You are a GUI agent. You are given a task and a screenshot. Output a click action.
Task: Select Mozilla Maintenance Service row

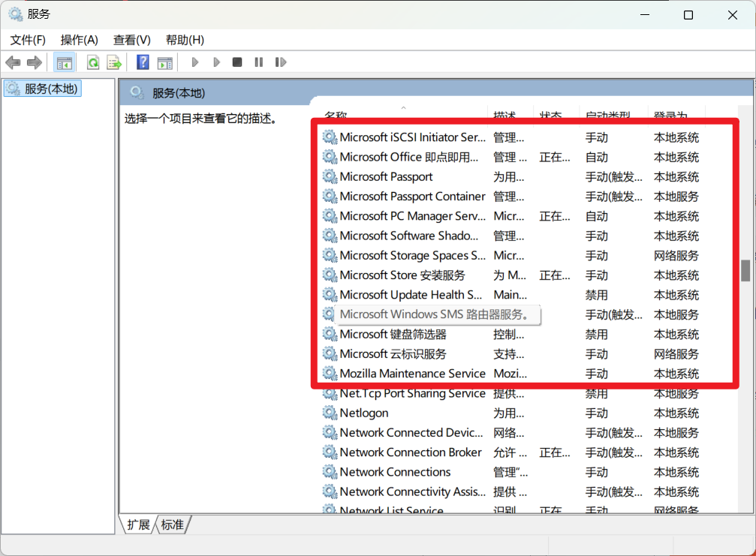pyautogui.click(x=528, y=374)
